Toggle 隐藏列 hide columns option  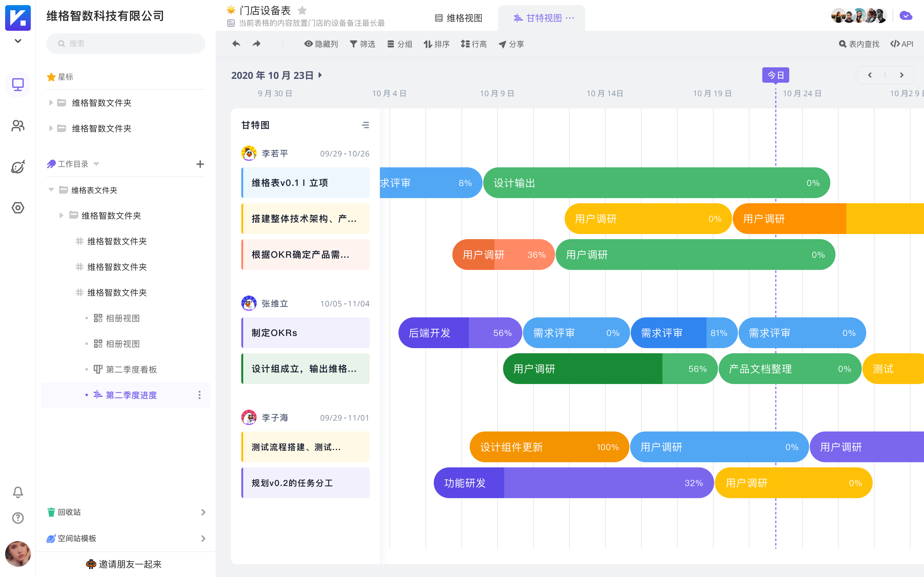321,44
